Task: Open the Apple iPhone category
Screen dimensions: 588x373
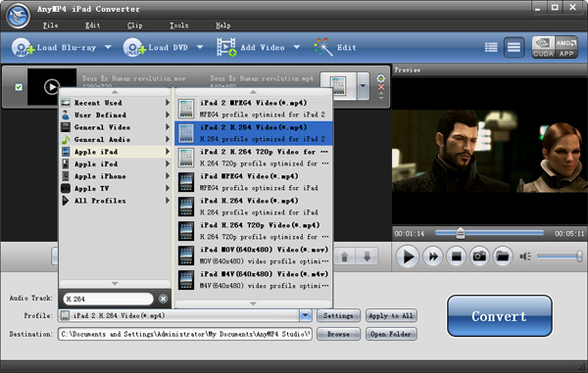Action: (x=115, y=176)
